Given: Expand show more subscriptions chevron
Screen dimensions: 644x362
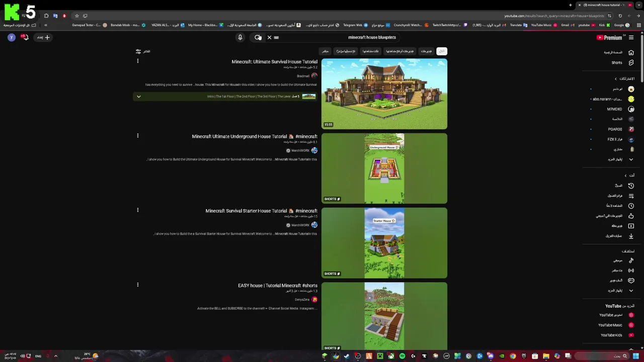Looking at the screenshot, I should coord(631,159).
